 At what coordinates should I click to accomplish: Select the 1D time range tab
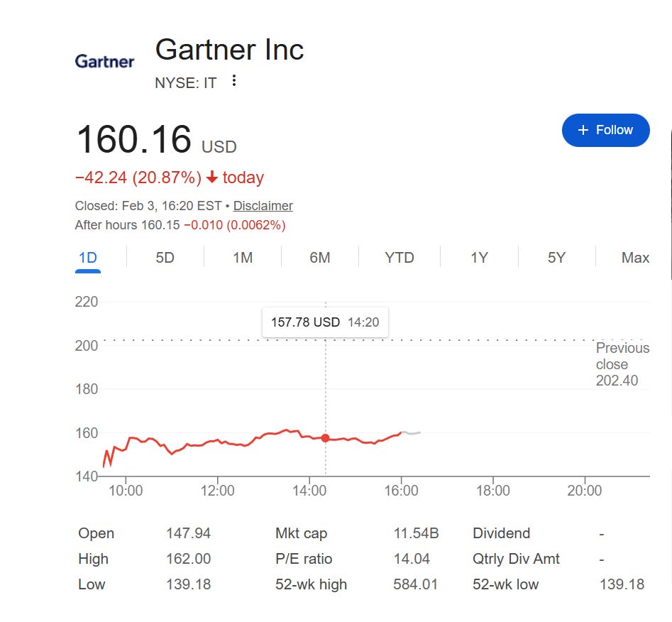coord(88,258)
